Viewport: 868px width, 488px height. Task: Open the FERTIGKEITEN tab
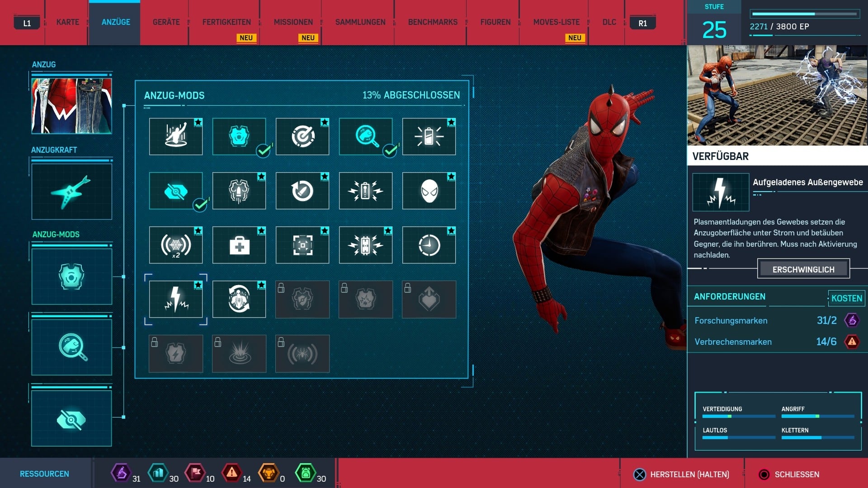click(x=226, y=22)
